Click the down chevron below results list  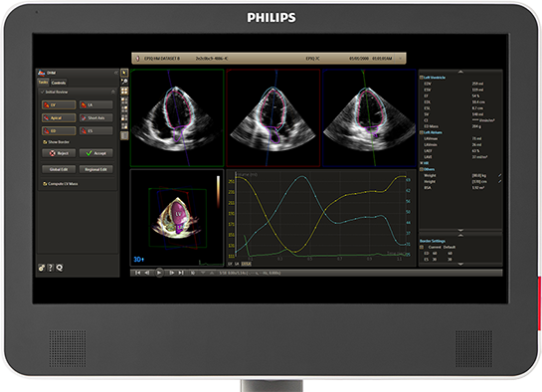(460, 230)
